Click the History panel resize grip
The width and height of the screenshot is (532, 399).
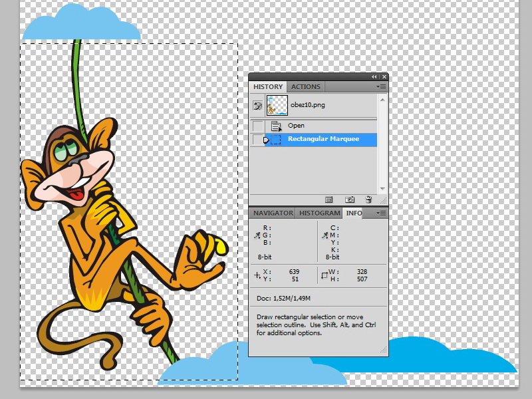tap(384, 201)
